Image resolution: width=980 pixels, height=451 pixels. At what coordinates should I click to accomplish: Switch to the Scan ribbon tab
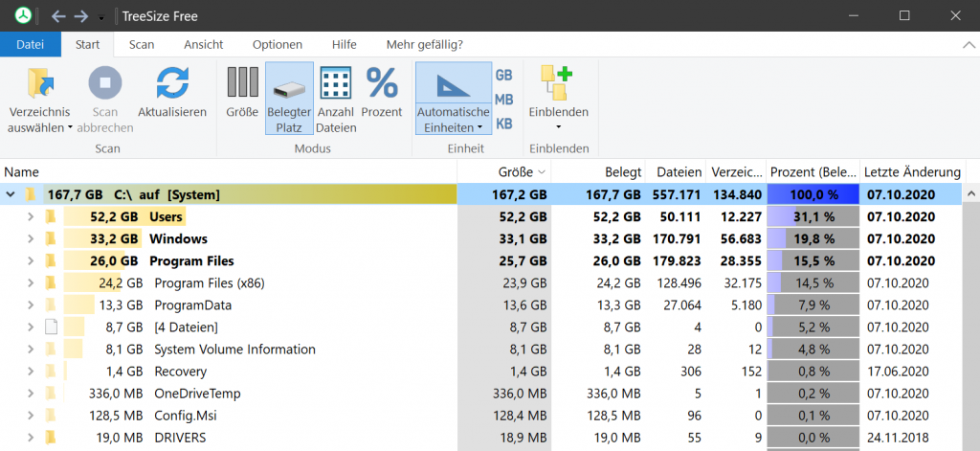pyautogui.click(x=142, y=44)
